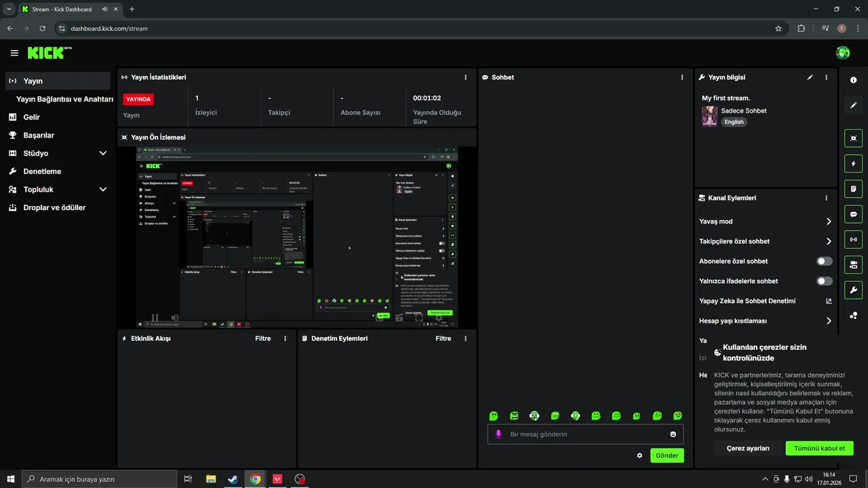This screenshot has width=868, height=488.
Task: Toggle the wrench widget icon in right sidebar
Action: (853, 290)
